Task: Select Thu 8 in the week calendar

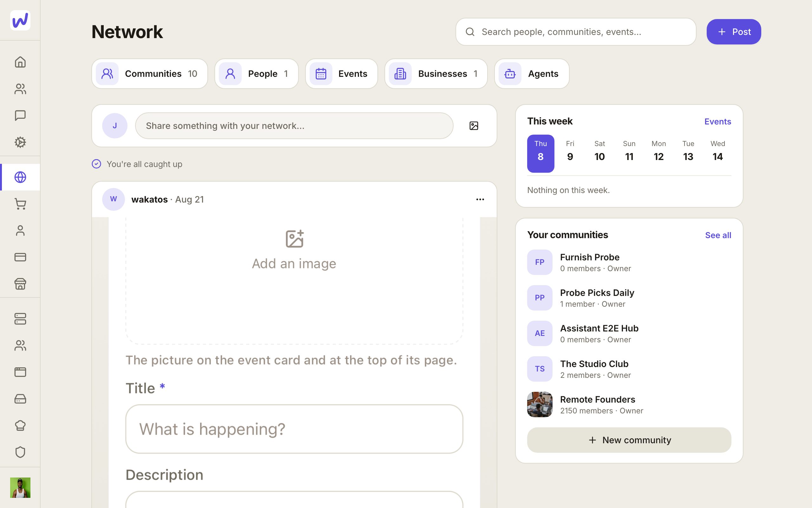Action: [540, 154]
